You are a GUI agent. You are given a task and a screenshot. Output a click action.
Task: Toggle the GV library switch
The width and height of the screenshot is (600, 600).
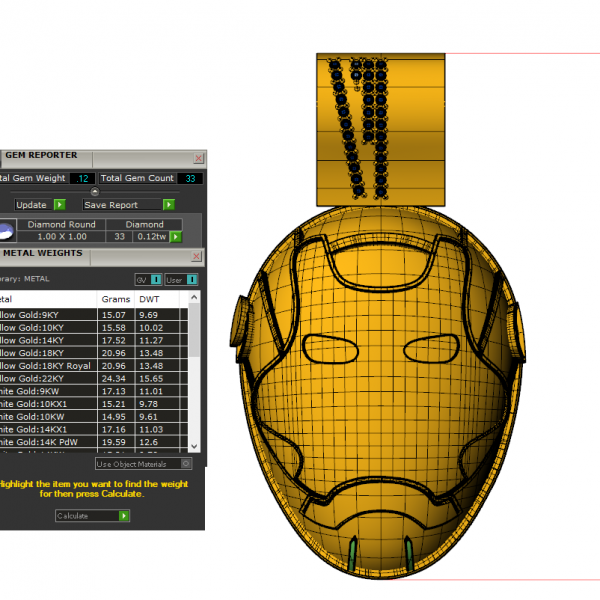(156, 280)
